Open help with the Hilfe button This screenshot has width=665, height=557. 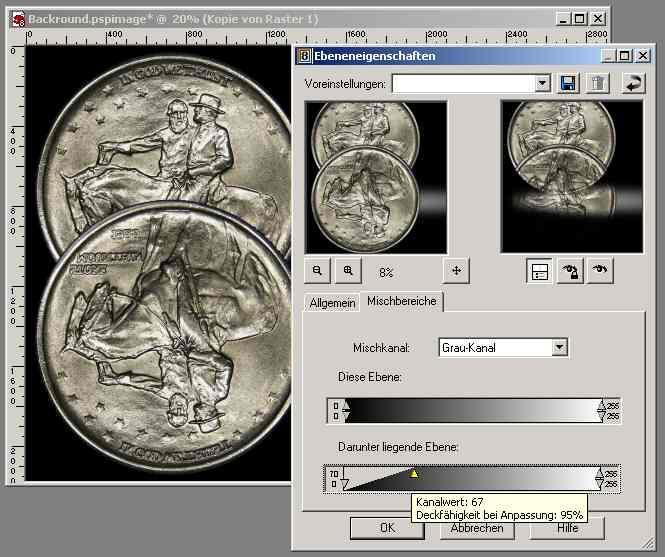pos(567,528)
